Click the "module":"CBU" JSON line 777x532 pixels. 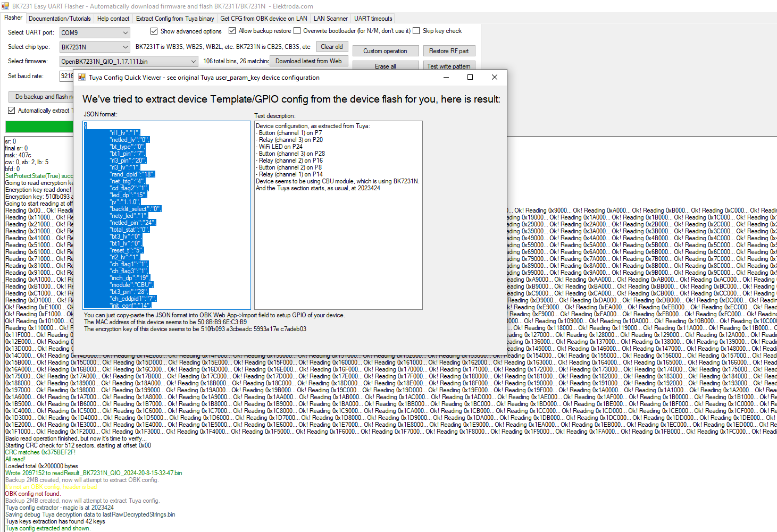click(x=131, y=285)
